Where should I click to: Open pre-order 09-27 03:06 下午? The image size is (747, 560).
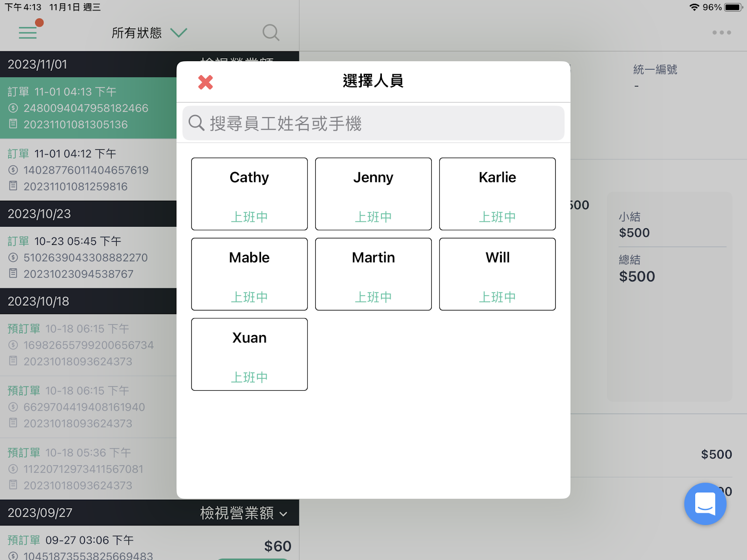(149, 543)
